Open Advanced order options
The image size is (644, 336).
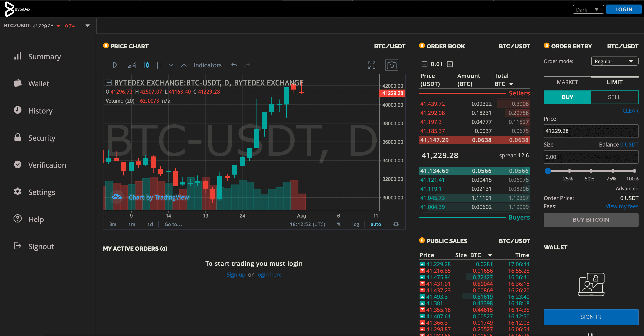coord(627,189)
